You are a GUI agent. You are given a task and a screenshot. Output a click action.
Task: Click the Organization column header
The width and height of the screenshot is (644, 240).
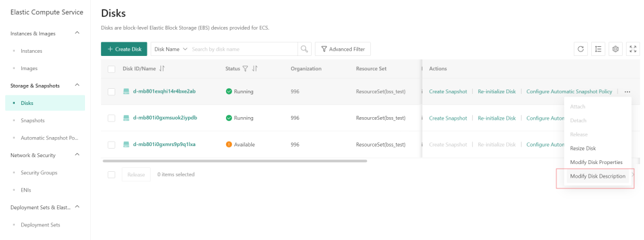pos(306,68)
